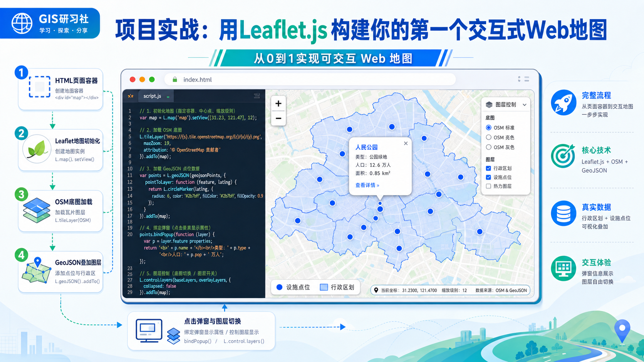Screen dimensions: 644x362
Task: Click the 真实数据 heading
Action: click(596, 207)
